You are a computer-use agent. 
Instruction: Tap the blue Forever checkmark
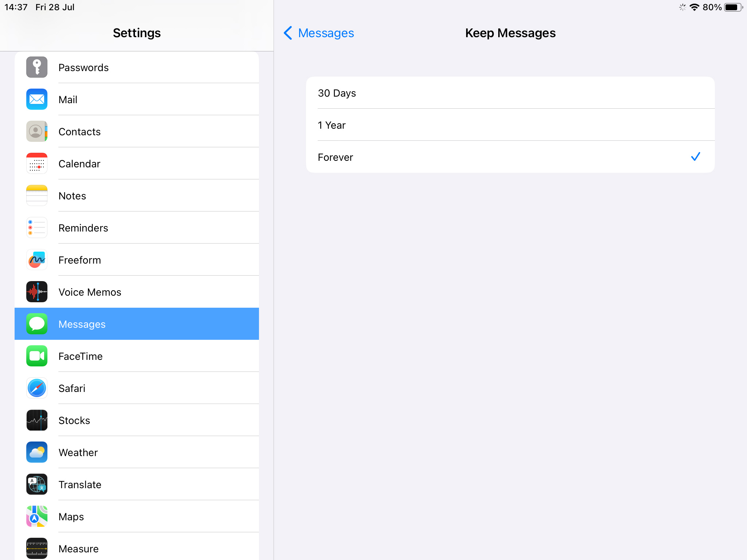(x=696, y=157)
